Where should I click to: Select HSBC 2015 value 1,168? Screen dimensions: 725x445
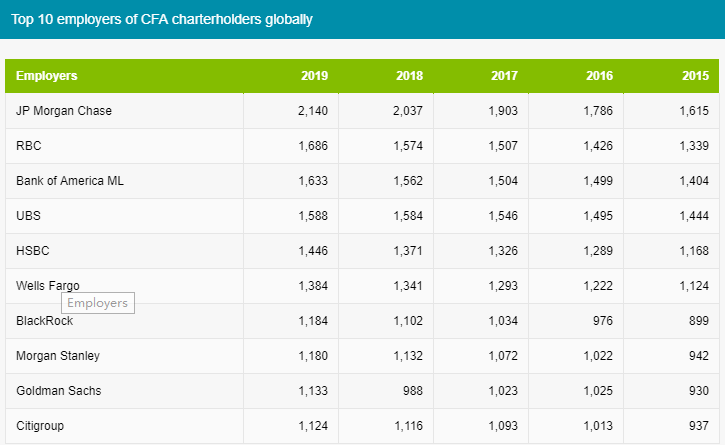click(694, 251)
